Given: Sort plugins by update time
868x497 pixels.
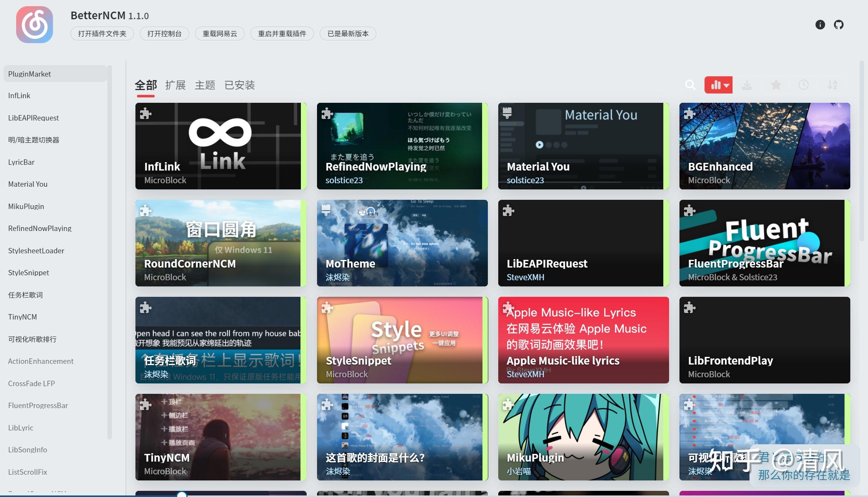Looking at the screenshot, I should tap(803, 85).
